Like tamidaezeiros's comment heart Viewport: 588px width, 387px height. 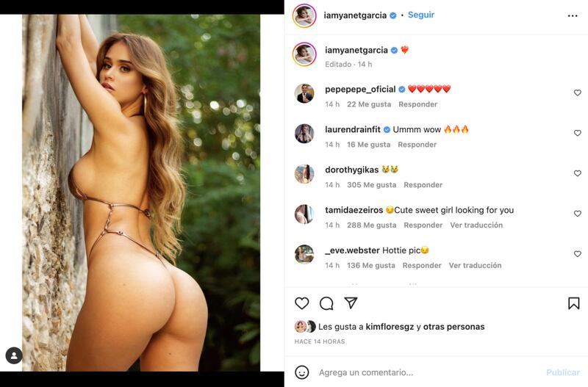(578, 214)
